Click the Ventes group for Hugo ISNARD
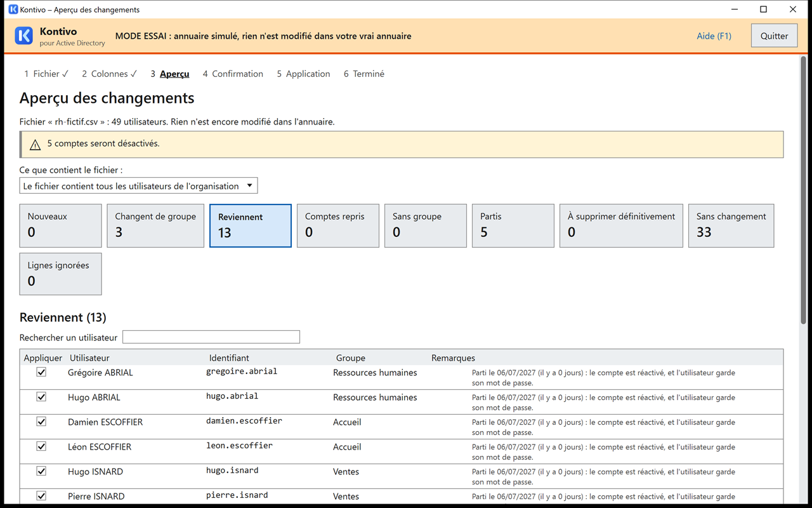This screenshot has height=508, width=812. pyautogui.click(x=346, y=472)
